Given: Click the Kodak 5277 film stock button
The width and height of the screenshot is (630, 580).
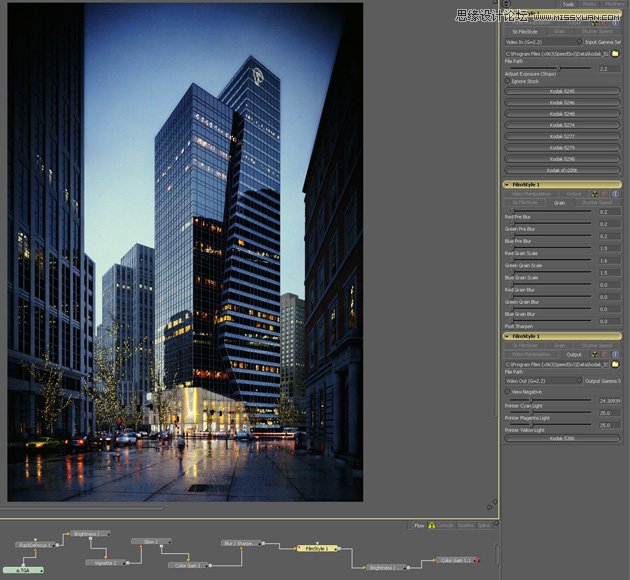Looking at the screenshot, I should point(562,136).
